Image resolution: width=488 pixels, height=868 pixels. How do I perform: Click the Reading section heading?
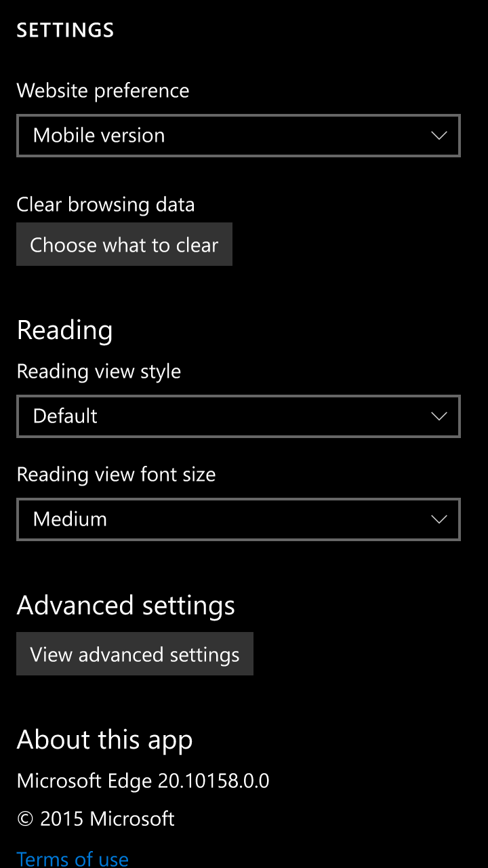click(64, 331)
